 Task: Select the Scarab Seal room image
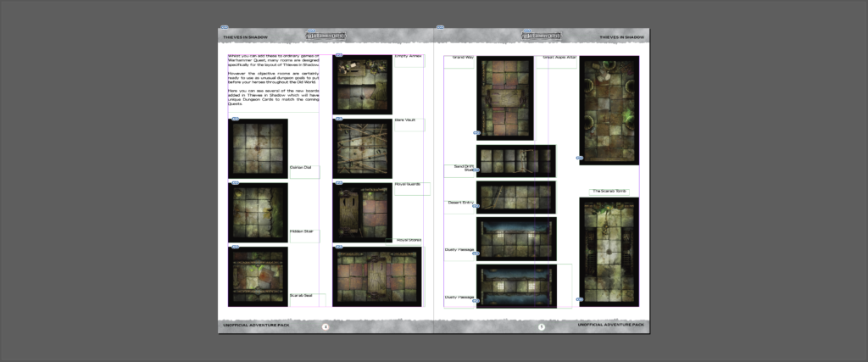258,276
